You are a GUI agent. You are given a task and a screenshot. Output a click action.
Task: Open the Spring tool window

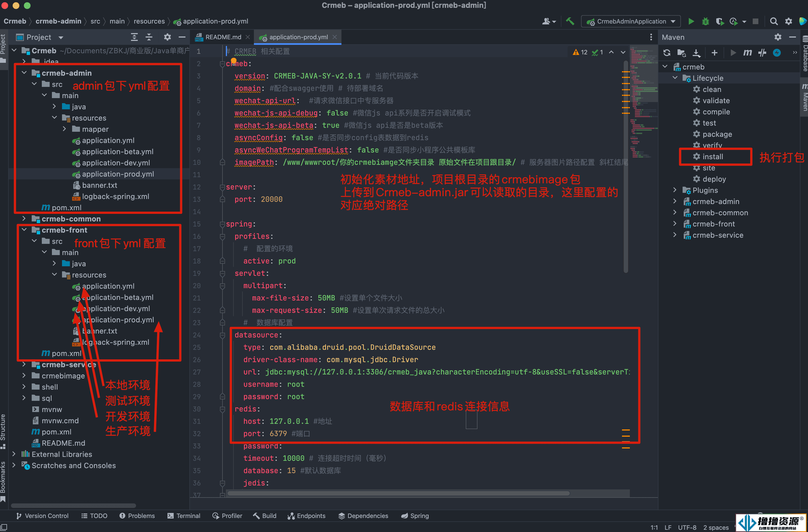(415, 516)
